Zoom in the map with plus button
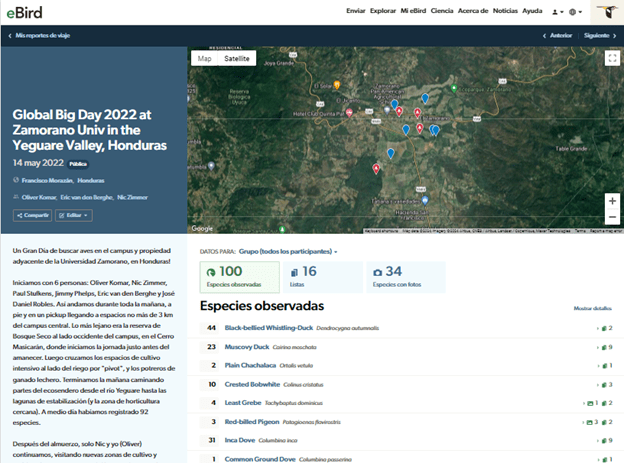This screenshot has height=463, width=624. [x=612, y=201]
